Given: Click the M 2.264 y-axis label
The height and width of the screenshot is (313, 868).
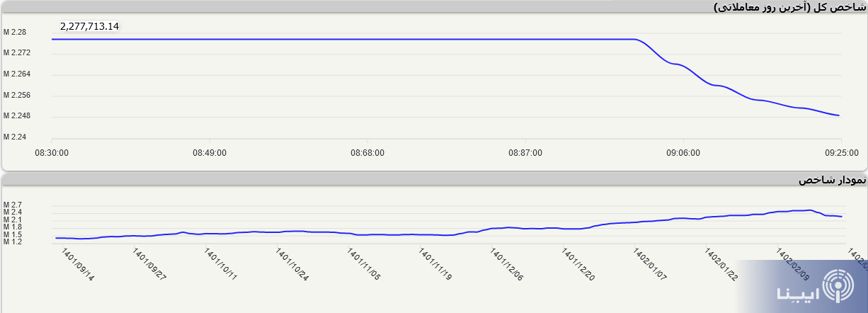Looking at the screenshot, I should point(17,74).
